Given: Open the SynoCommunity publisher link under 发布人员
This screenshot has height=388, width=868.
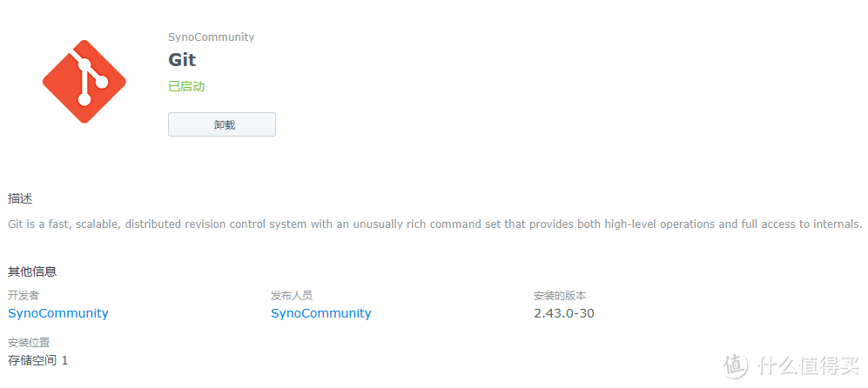Looking at the screenshot, I should click(x=321, y=313).
